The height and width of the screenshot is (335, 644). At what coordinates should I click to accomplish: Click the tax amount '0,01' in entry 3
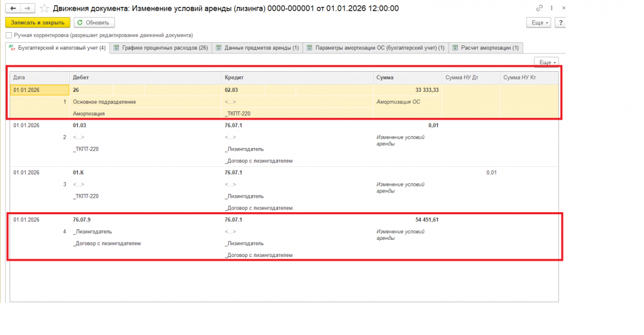pyautogui.click(x=491, y=173)
